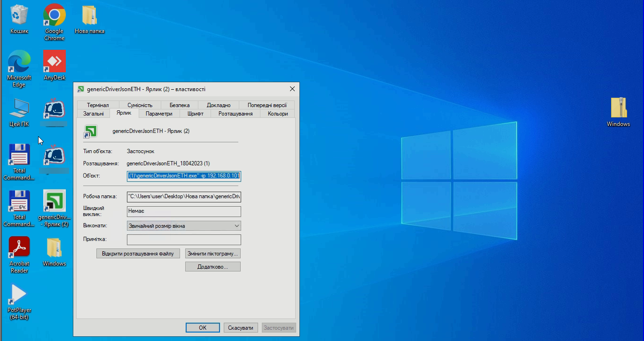
Task: Open the Google Chrome desktop icon
Action: click(x=55, y=16)
